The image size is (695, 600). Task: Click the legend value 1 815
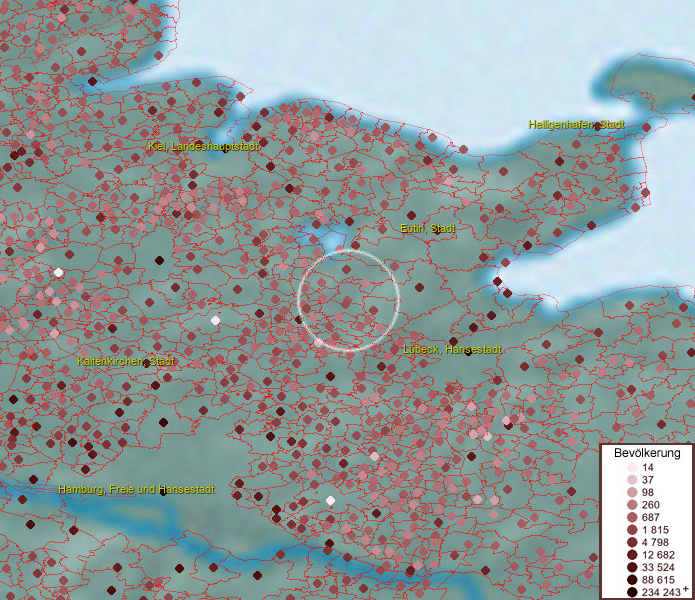pyautogui.click(x=655, y=530)
